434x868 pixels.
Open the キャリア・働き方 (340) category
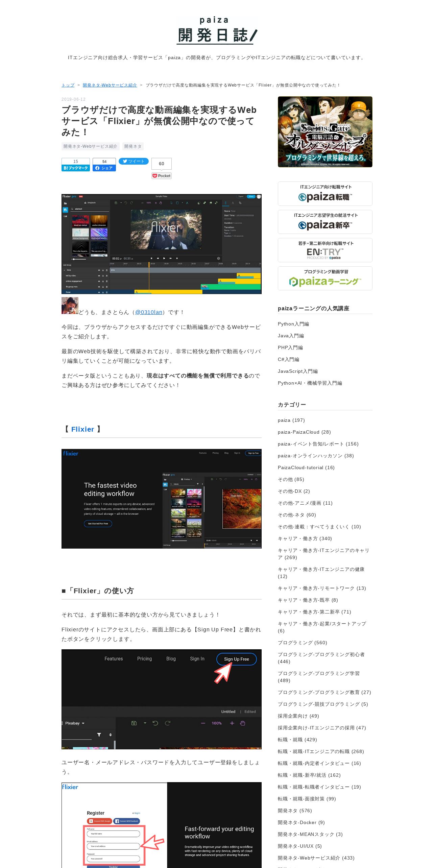tap(305, 538)
